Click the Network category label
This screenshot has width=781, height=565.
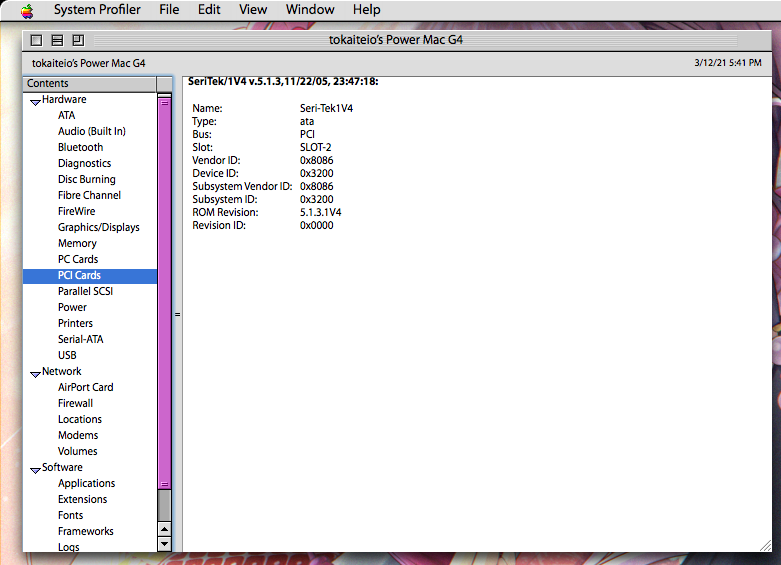pyautogui.click(x=62, y=371)
